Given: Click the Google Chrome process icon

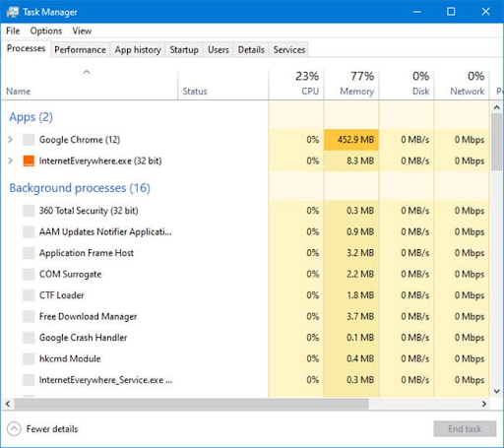Looking at the screenshot, I should click(29, 140).
